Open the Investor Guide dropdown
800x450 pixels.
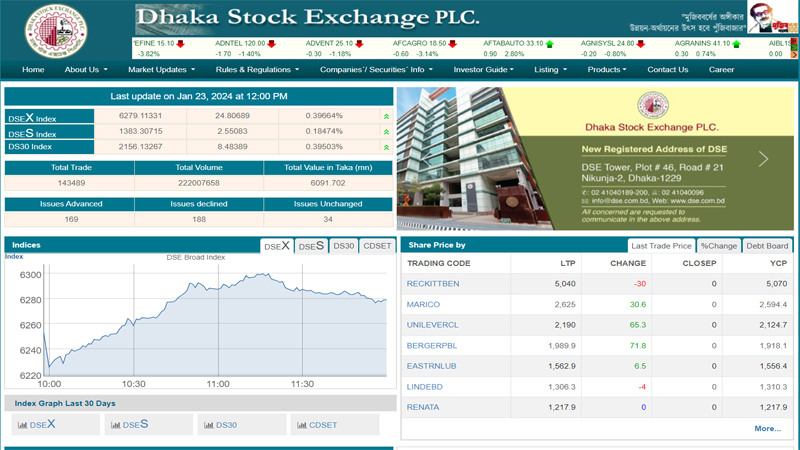pyautogui.click(x=483, y=70)
